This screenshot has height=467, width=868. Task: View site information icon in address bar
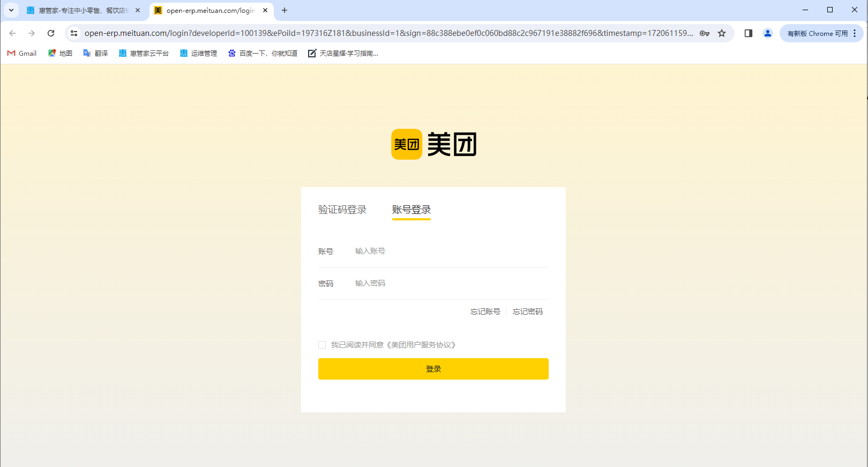point(74,33)
